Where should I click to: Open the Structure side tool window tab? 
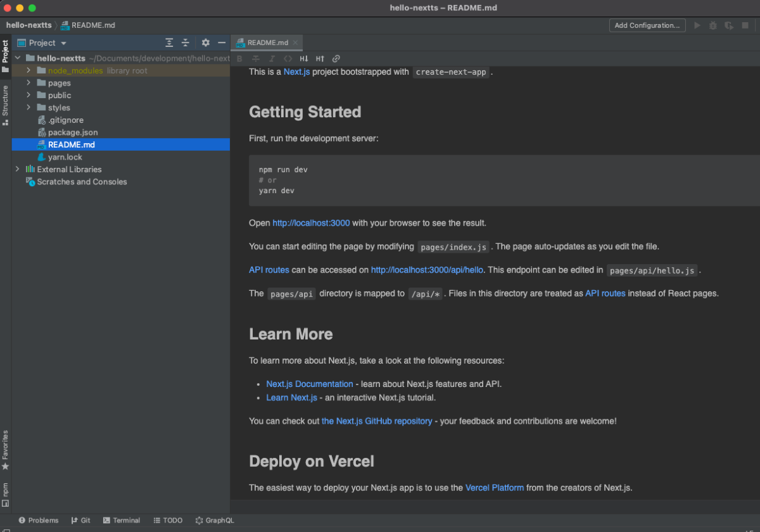point(5,105)
